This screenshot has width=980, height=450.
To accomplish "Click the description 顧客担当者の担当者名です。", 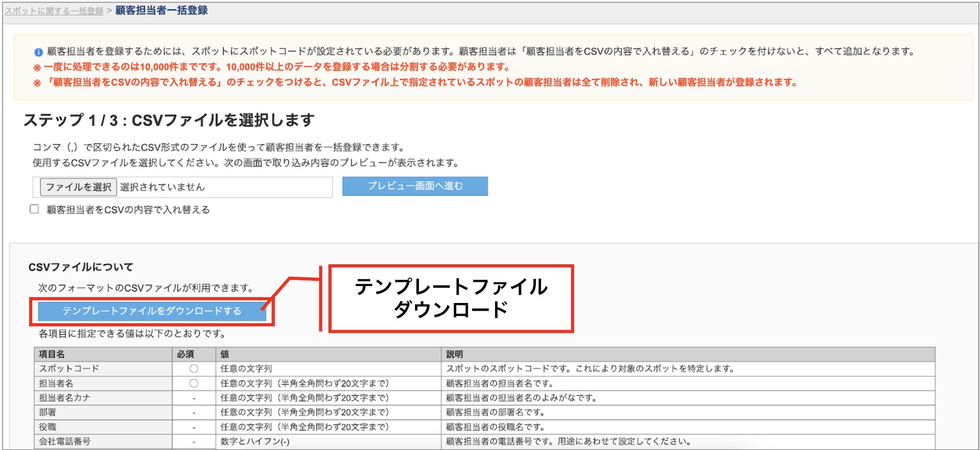I will tap(500, 384).
